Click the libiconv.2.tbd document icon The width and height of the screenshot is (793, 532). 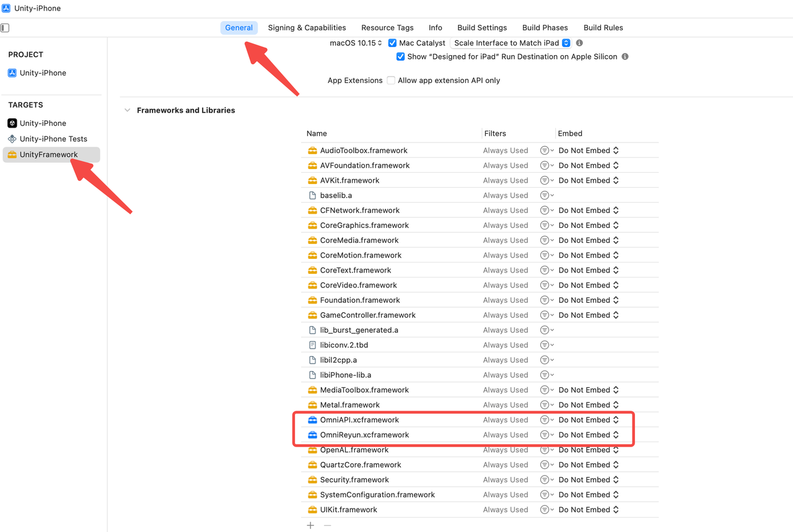coord(312,345)
